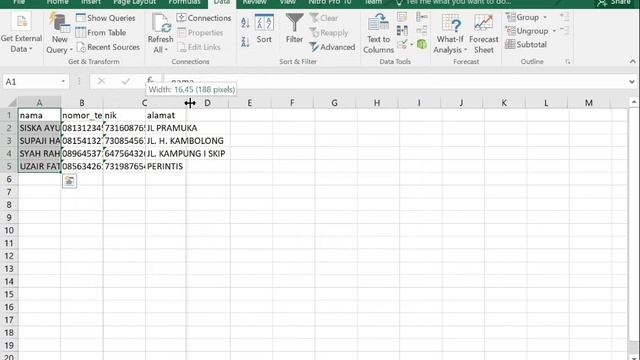
Task: Select column B header
Action: [82, 103]
